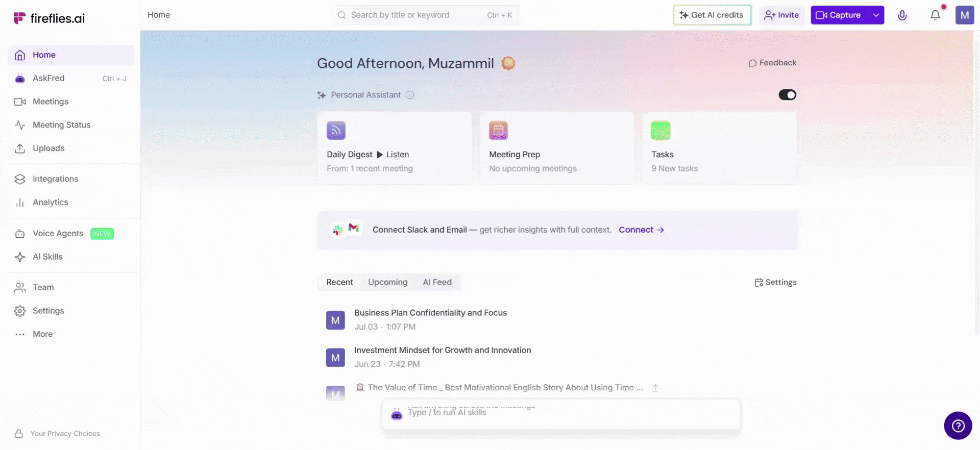980x450 pixels.
Task: Open the Team page
Action: click(71, 288)
